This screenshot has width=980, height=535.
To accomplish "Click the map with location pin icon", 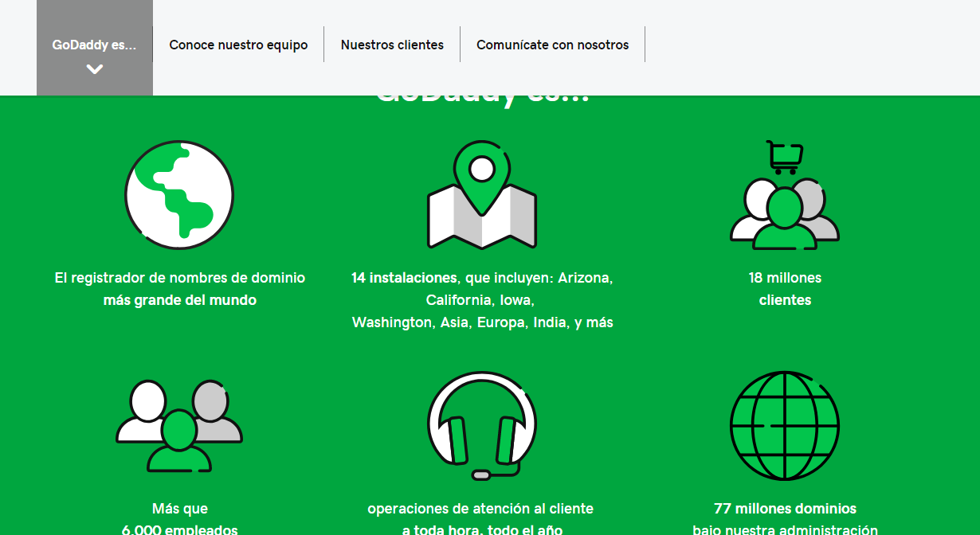I will [482, 194].
